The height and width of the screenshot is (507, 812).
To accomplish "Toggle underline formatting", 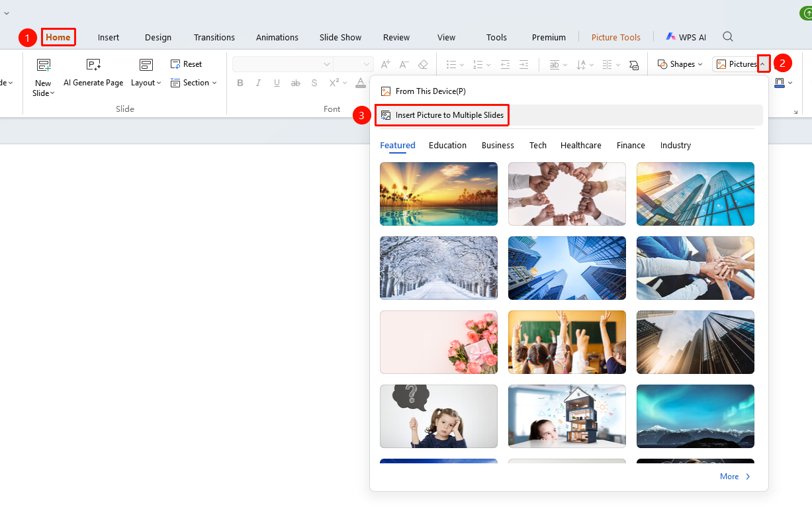I will pyautogui.click(x=277, y=83).
